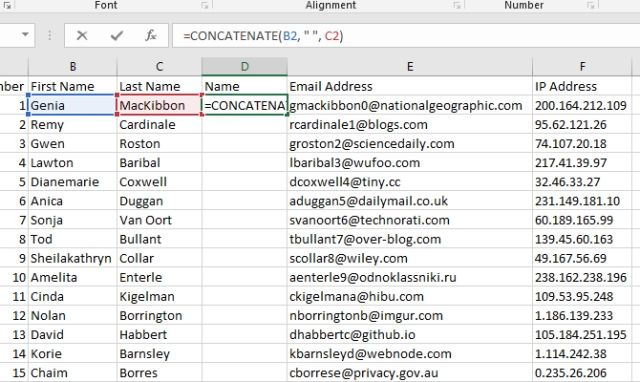Select column D header
640x382 pixels.
[244, 67]
